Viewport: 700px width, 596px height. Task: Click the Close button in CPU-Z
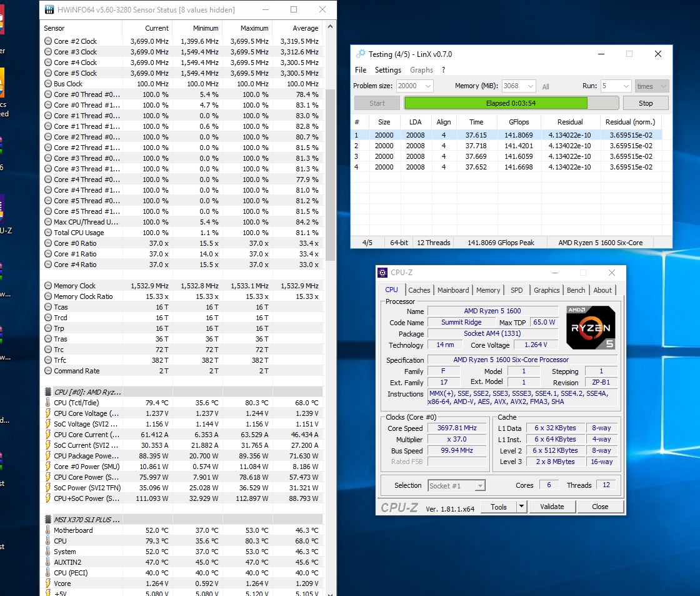[x=600, y=506]
